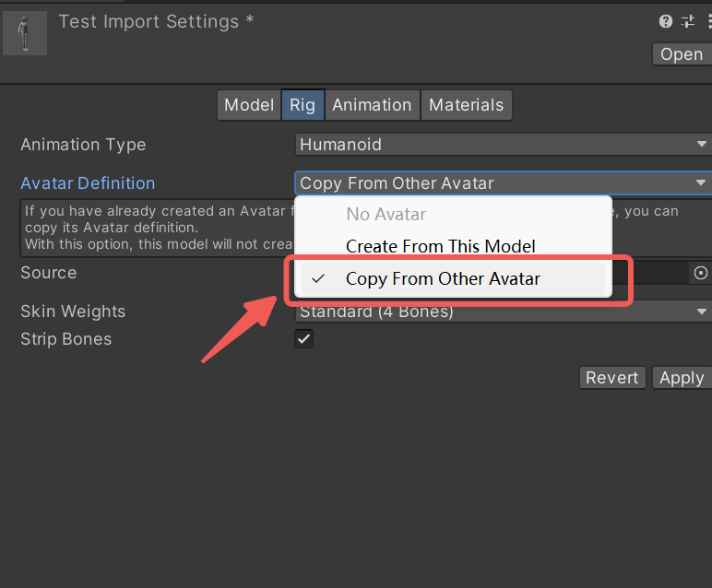Image resolution: width=712 pixels, height=588 pixels.
Task: Open the help reference icon
Action: pos(665,21)
